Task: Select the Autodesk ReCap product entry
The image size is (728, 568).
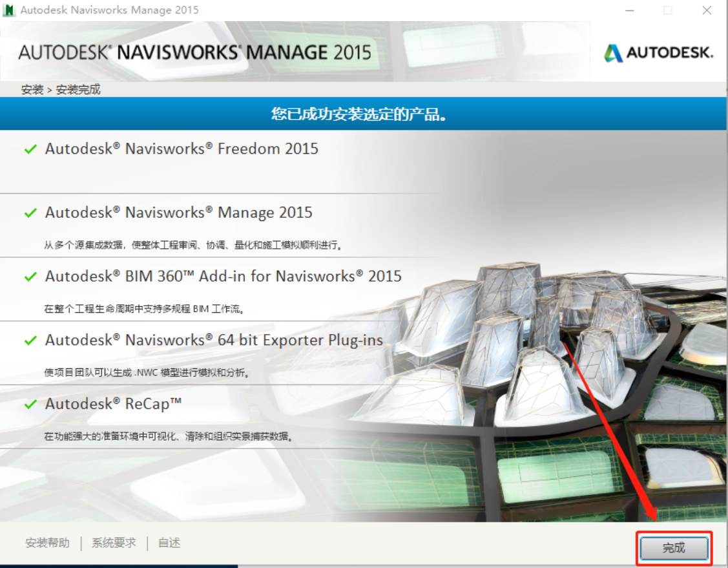Action: tap(113, 404)
